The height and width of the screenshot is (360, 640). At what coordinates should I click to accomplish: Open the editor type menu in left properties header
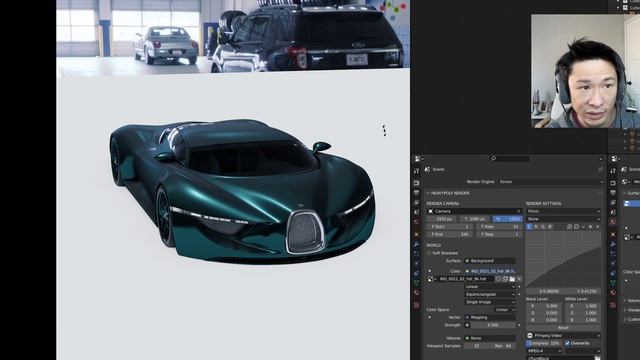(x=418, y=158)
